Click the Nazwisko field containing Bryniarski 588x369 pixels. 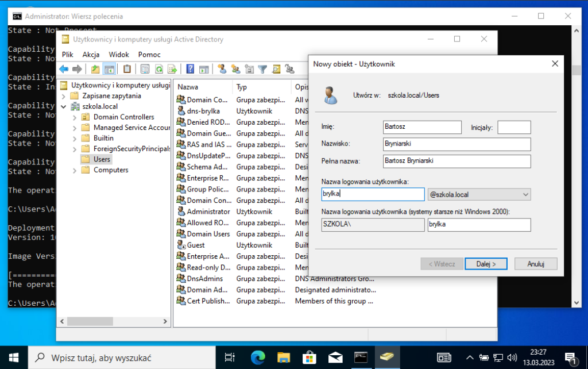point(457,144)
